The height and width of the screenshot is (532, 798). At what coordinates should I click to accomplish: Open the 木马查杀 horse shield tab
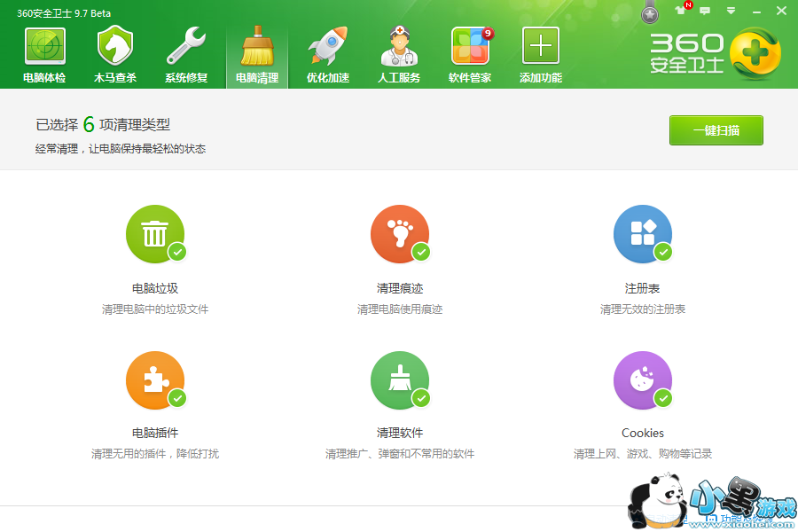tap(115, 54)
